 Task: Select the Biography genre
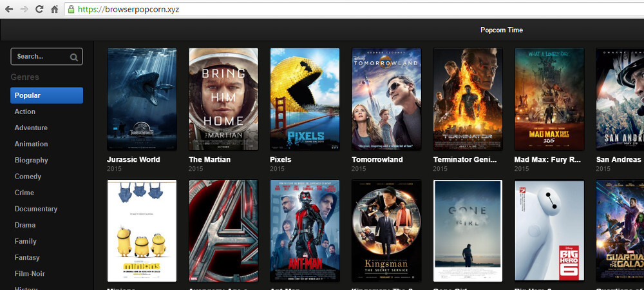click(31, 160)
